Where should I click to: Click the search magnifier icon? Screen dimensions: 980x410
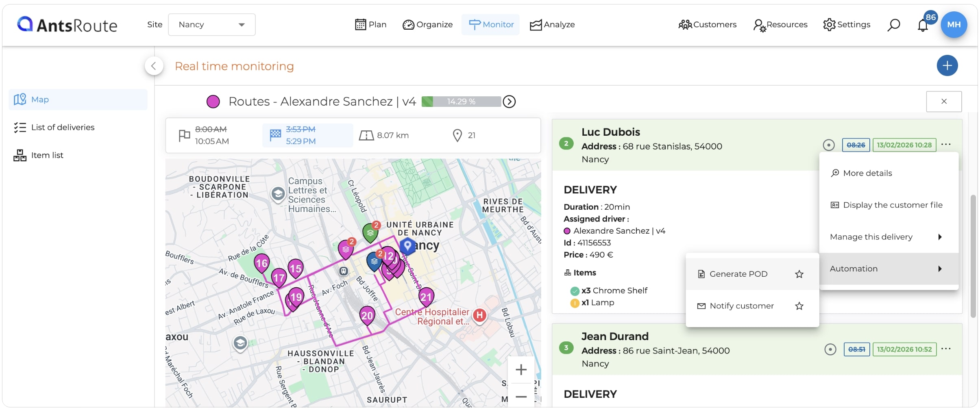click(893, 25)
